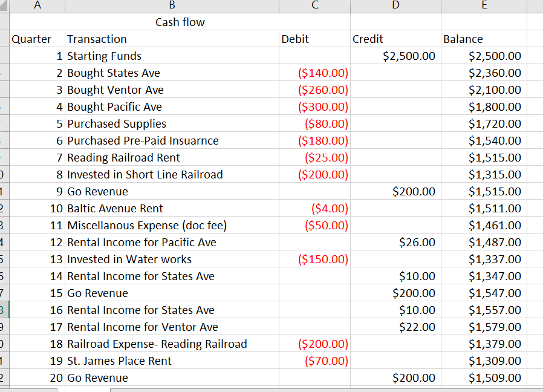Screen dimensions: 543x392
Task: Click the $2,360.00 balance cell
Action: pos(484,73)
